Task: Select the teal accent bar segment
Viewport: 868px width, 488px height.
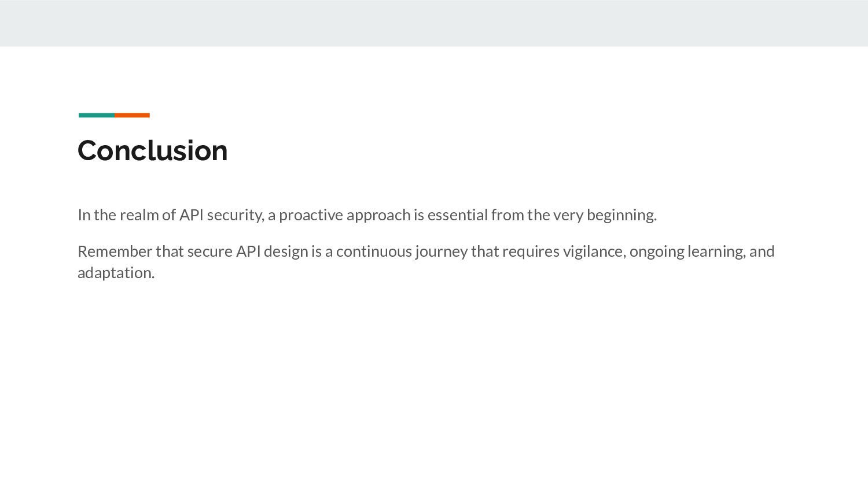Action: click(x=97, y=115)
